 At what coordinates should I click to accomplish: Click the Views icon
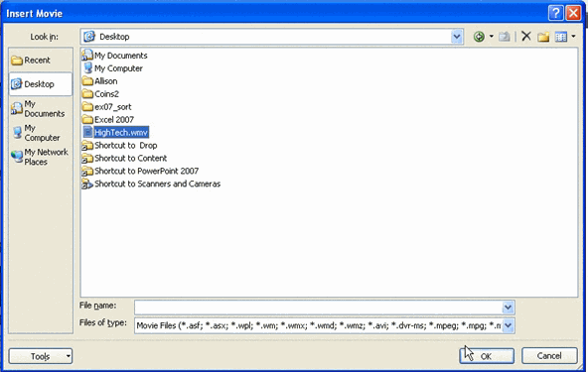click(x=561, y=37)
